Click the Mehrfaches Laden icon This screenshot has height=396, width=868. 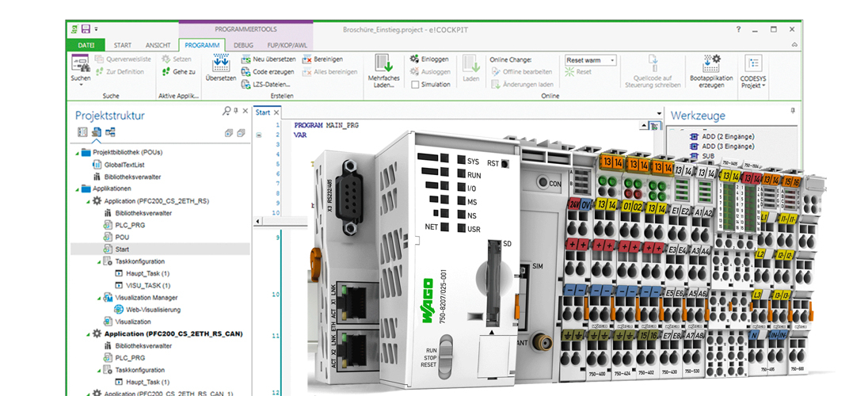[384, 63]
